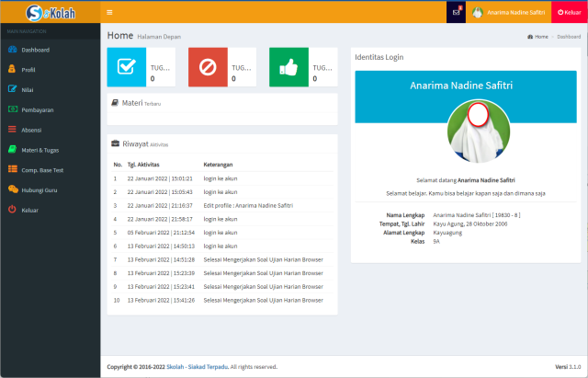Click the red prohibited task tile
The width and height of the screenshot is (588, 378).
tap(207, 67)
